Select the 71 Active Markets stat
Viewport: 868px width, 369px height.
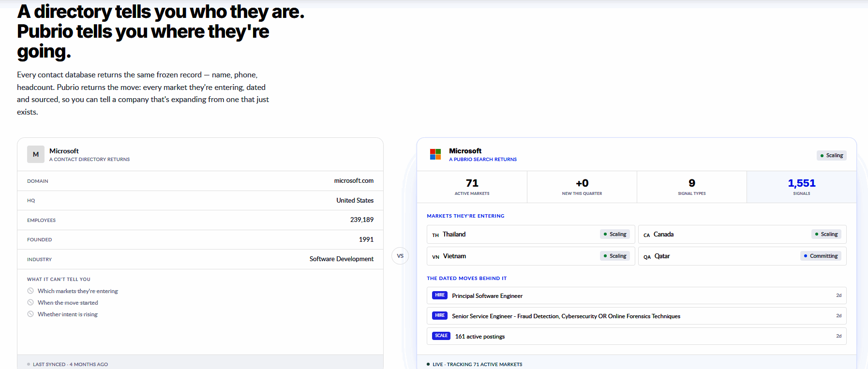click(472, 187)
